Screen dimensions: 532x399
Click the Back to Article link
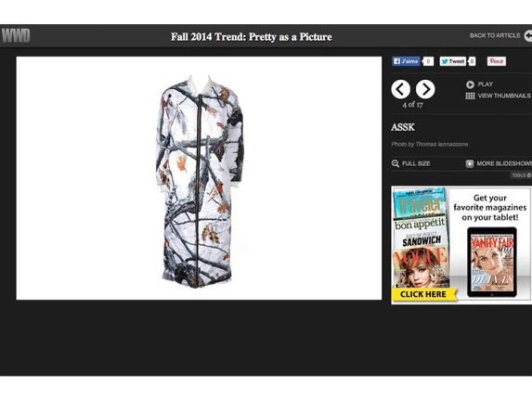(x=495, y=35)
